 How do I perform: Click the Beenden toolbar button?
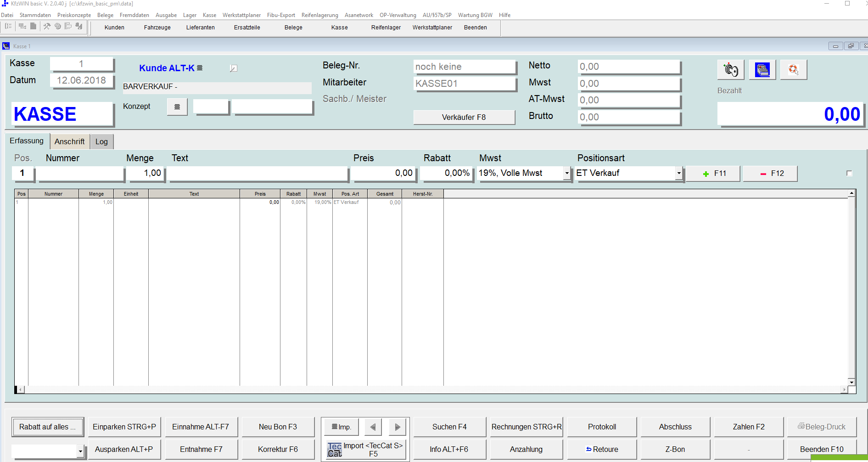click(476, 28)
